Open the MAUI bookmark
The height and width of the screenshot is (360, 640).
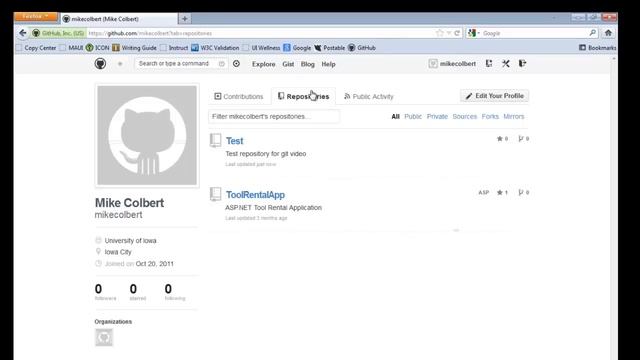tap(71, 48)
